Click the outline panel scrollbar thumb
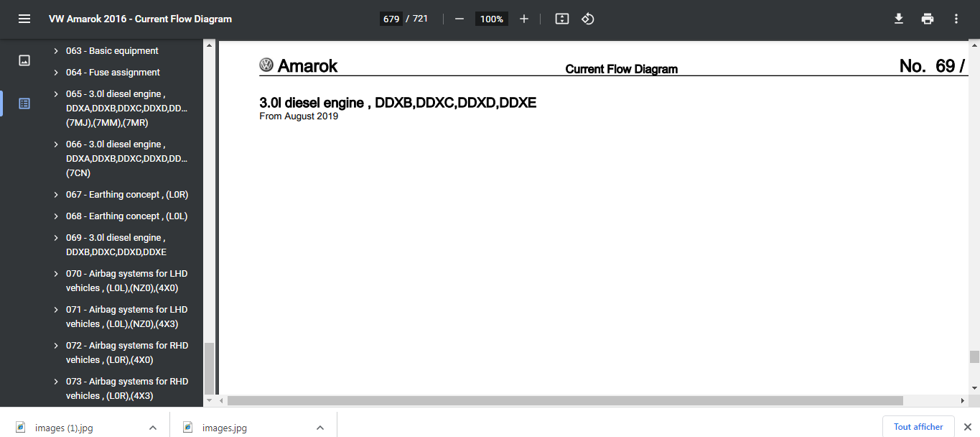 (210, 367)
